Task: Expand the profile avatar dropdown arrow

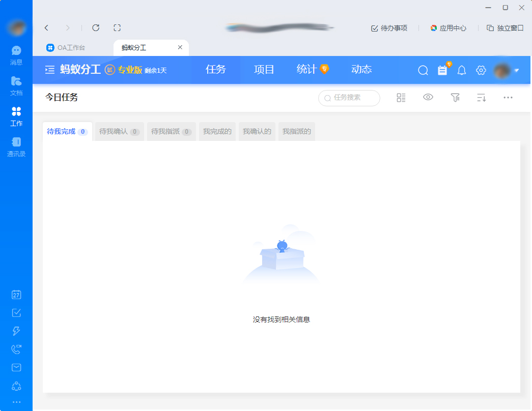Action: tap(516, 70)
